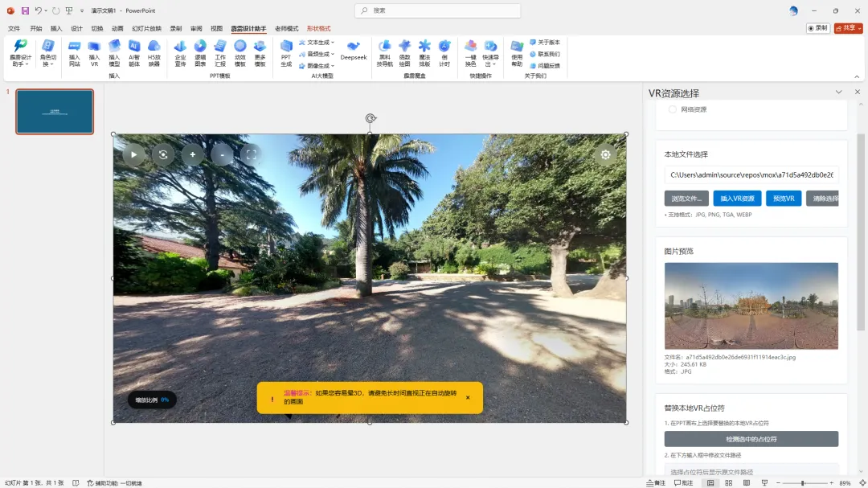This screenshot has width=868, height=488.
Task: Click the 浏览文件... button
Action: pyautogui.click(x=686, y=199)
